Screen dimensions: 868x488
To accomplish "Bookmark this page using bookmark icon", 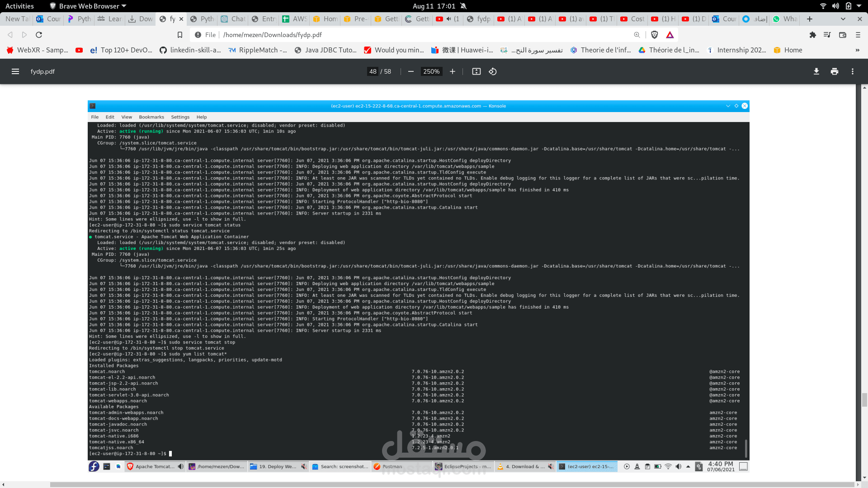I will pyautogui.click(x=179, y=35).
